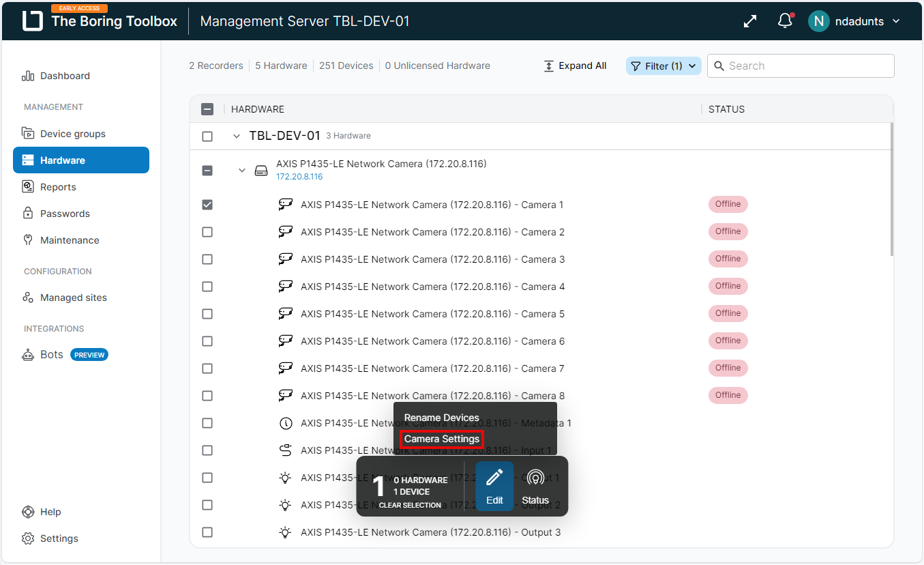
Task: Check the Camera 8 checkbox
Action: coord(207,396)
